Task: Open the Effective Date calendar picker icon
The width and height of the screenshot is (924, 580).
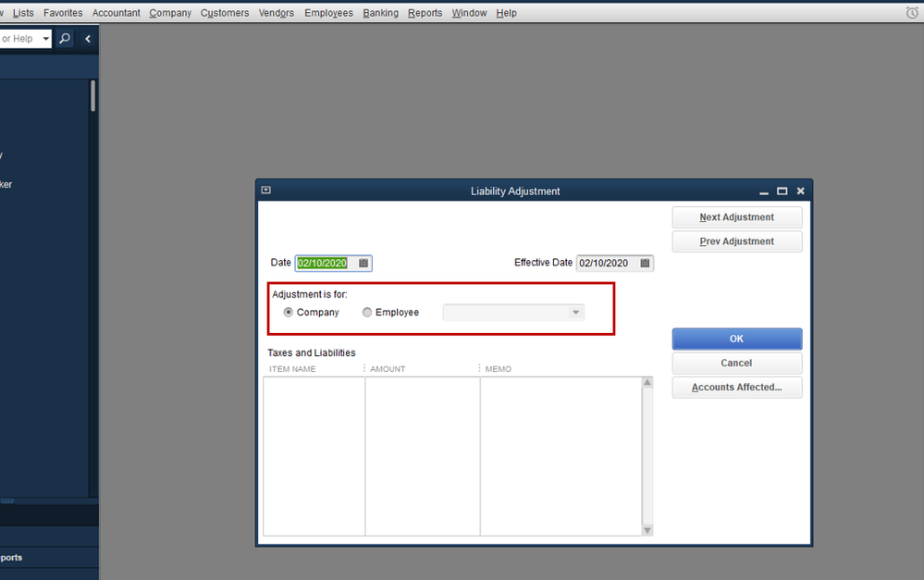Action: [645, 263]
